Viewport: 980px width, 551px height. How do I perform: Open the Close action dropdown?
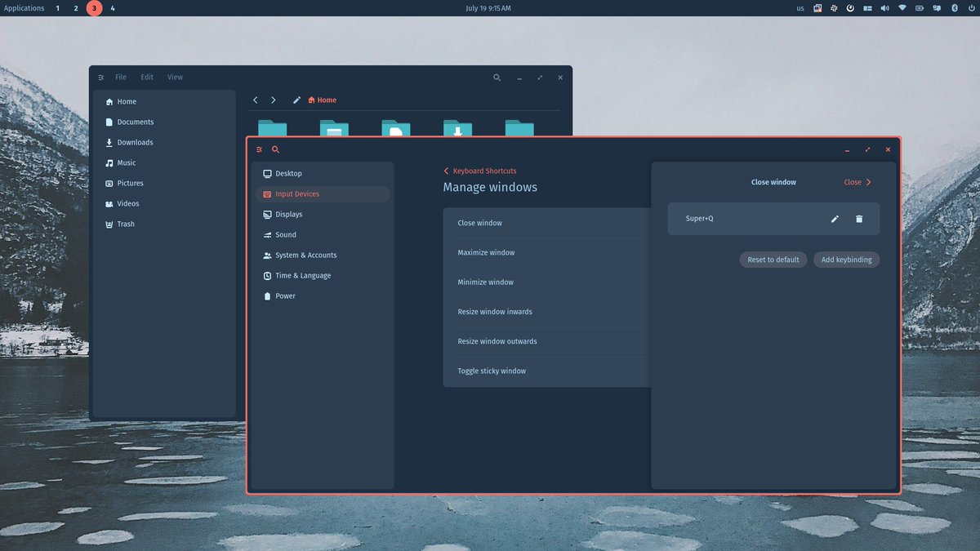[857, 182]
